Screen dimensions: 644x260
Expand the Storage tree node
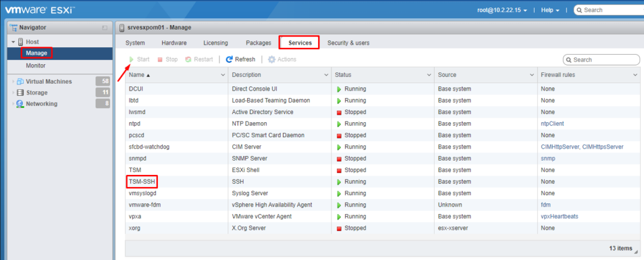(14, 93)
